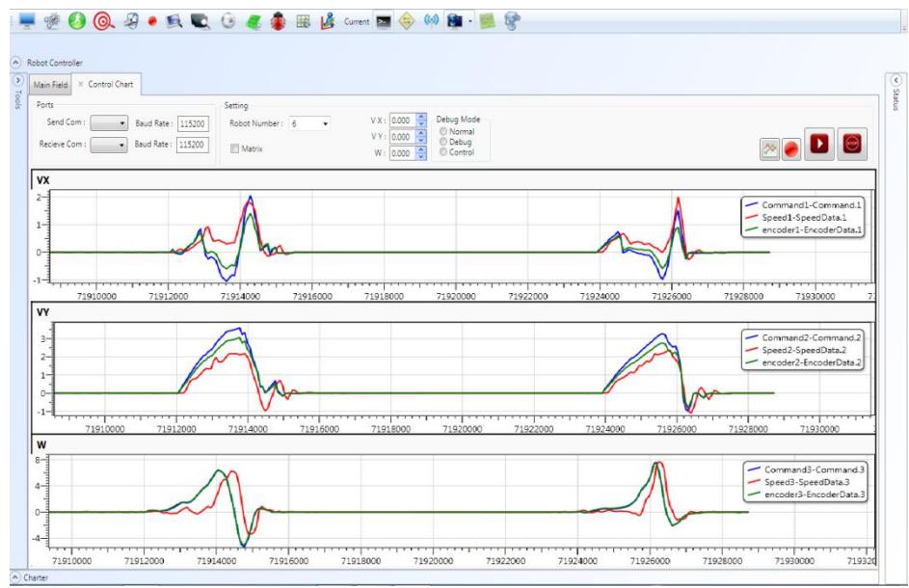Click the wireless signal antenna icon
This screenshot has height=588, width=909.
[431, 21]
